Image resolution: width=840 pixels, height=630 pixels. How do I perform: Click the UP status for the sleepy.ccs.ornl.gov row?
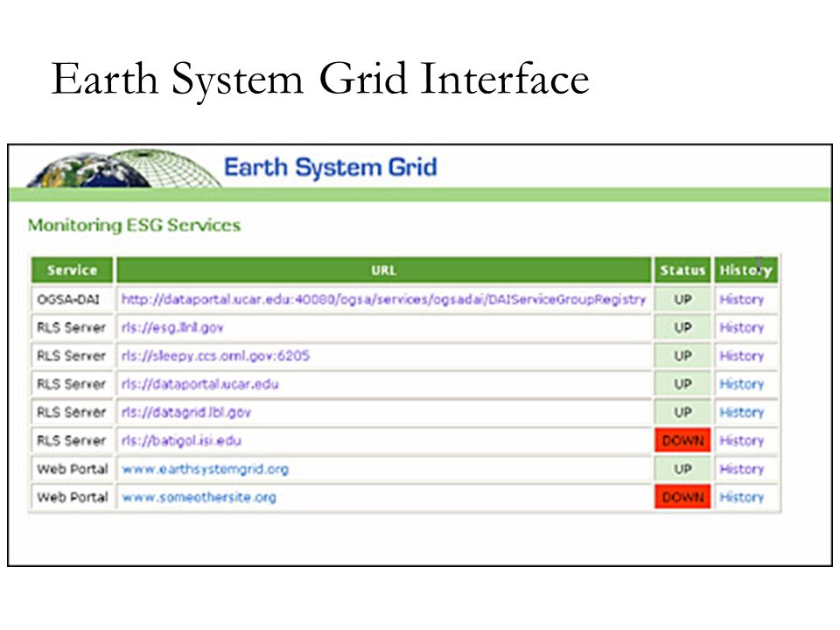pyautogui.click(x=682, y=356)
